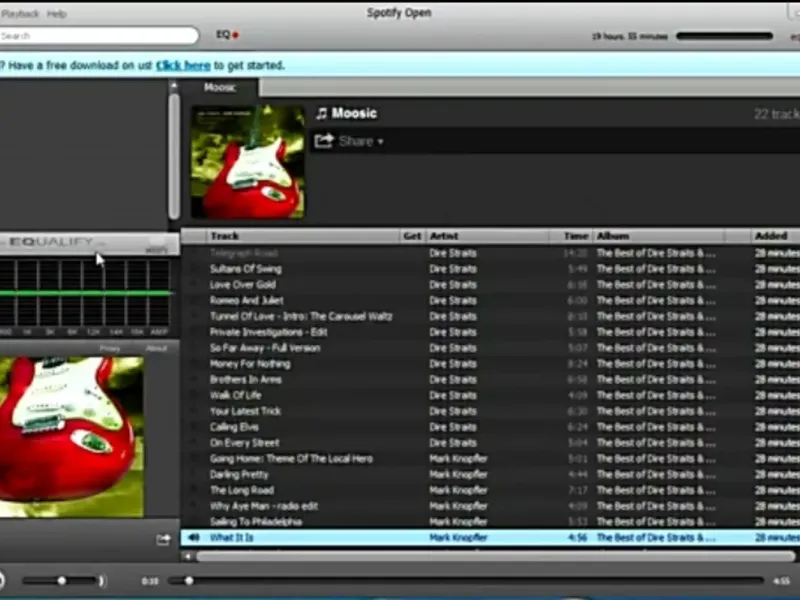Image resolution: width=800 pixels, height=600 pixels.
Task: Select the highlighted What It Is track
Action: [490, 537]
